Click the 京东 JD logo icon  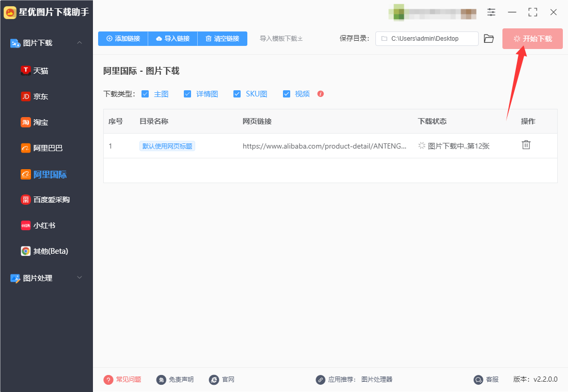point(26,96)
